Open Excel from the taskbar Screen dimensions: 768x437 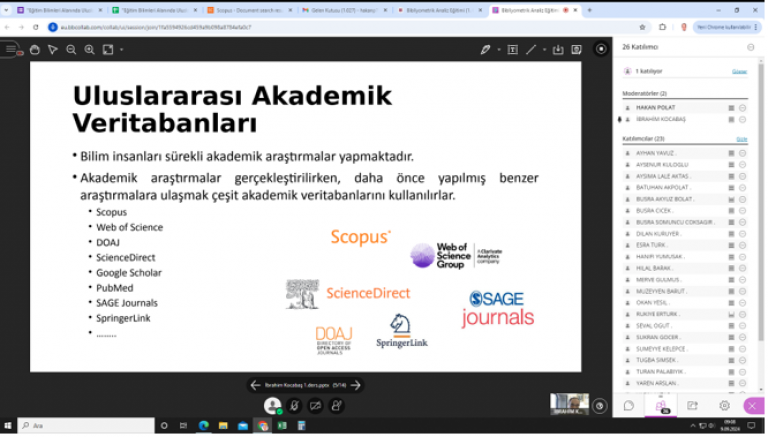(282, 426)
